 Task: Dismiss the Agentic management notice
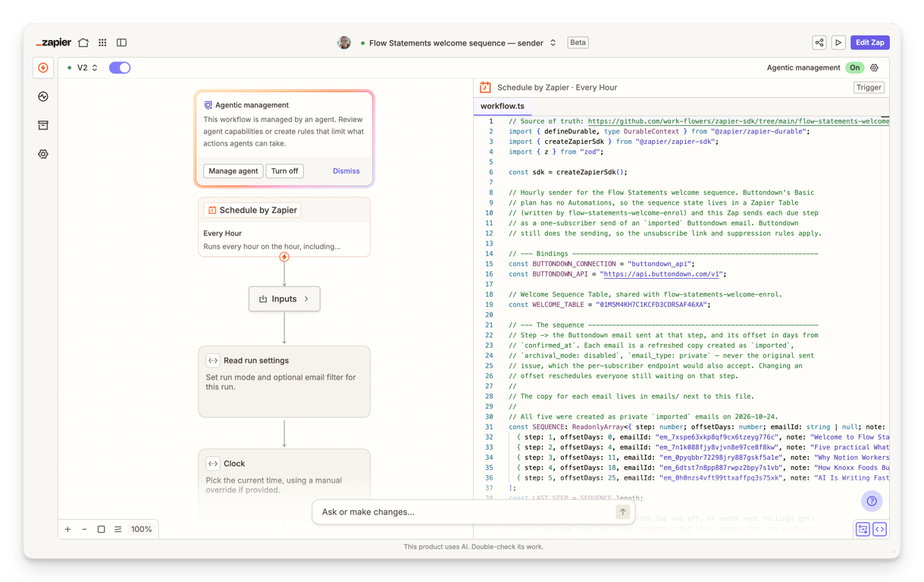346,171
